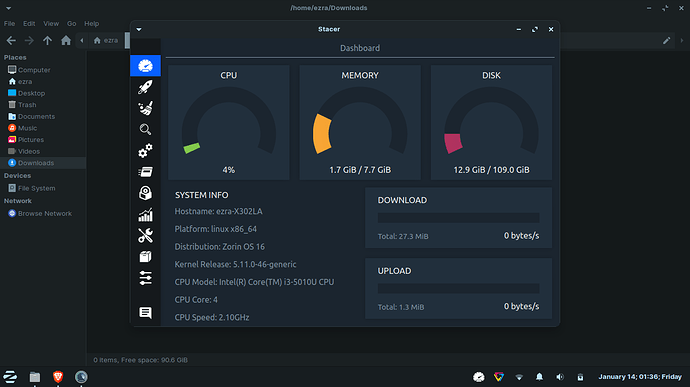Viewport: 690px width, 387px height.
Task: Open APT Repository Manager box icon in Stacer
Action: point(145,257)
